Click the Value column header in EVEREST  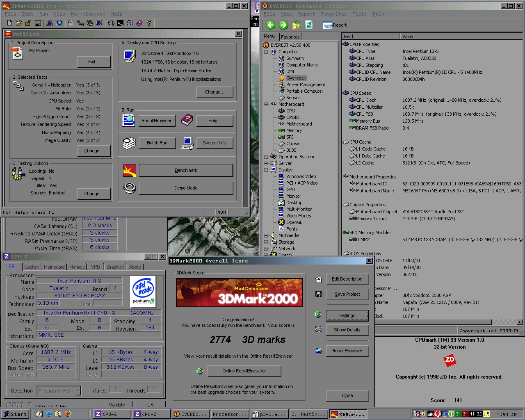click(x=461, y=36)
